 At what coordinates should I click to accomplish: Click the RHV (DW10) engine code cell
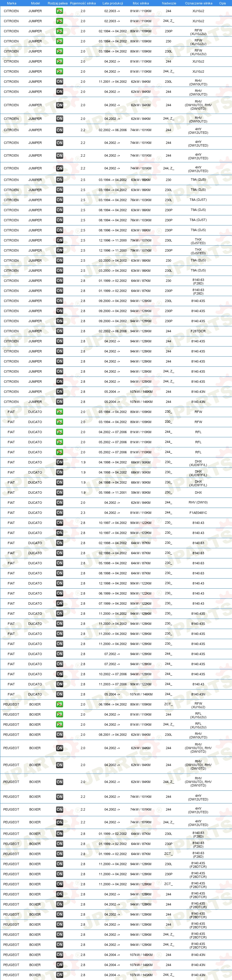[x=198, y=503]
